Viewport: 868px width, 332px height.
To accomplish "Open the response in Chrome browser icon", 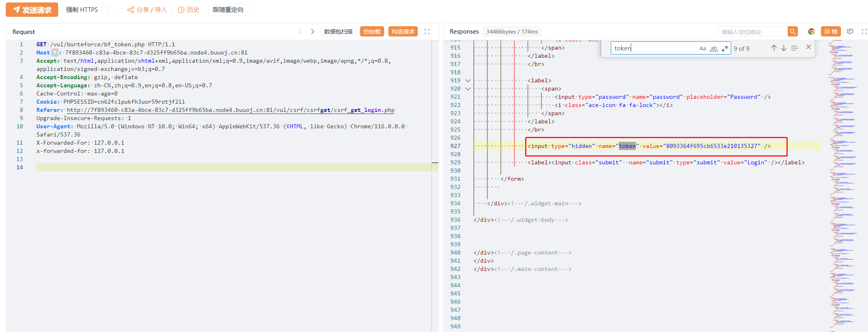I will [x=811, y=32].
